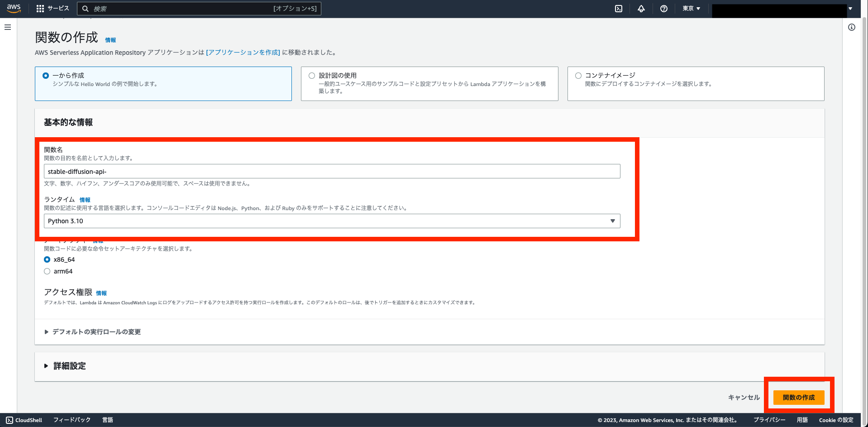The height and width of the screenshot is (427, 868).
Task: Open the 用語 footer link
Action: pos(802,420)
